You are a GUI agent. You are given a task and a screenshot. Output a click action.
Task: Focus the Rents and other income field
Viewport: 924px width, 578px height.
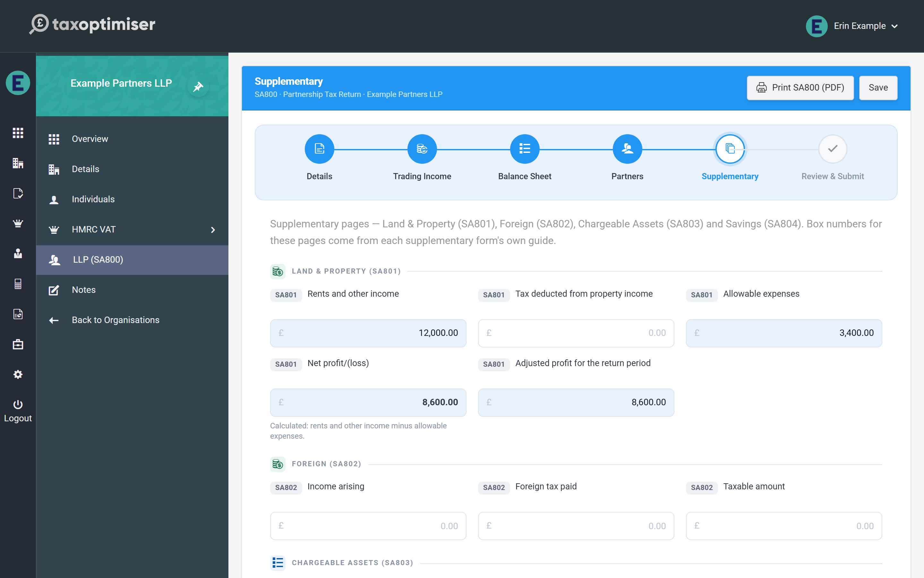click(368, 333)
